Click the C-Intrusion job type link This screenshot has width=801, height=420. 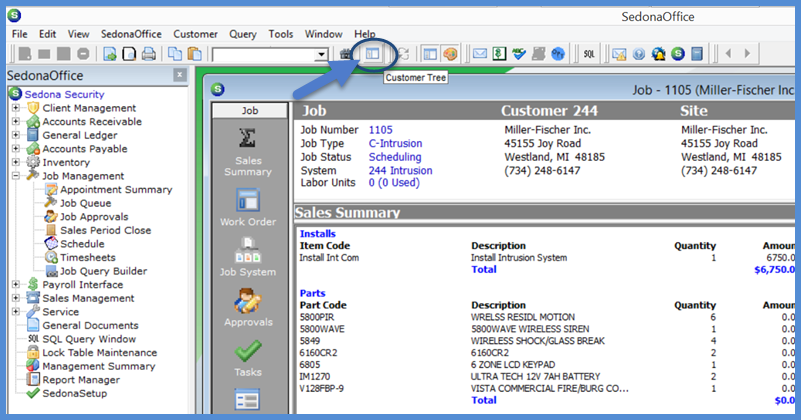click(x=395, y=144)
